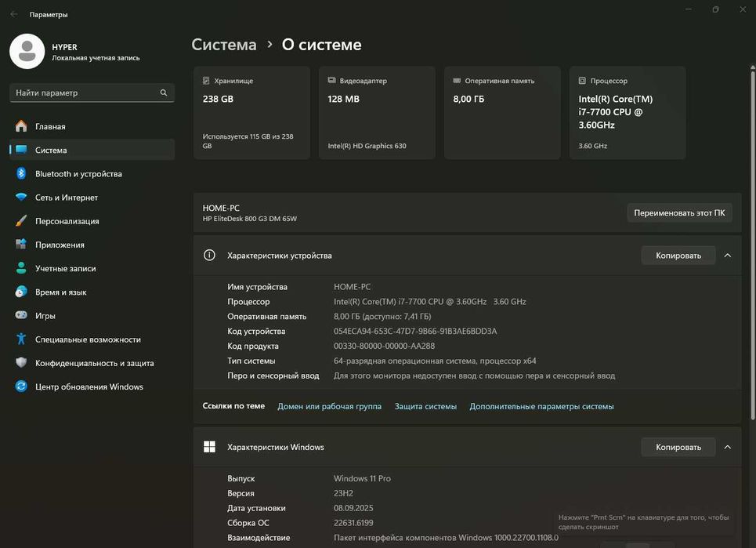Click the Система breadcrumb heading
The width and height of the screenshot is (756, 548).
(224, 45)
